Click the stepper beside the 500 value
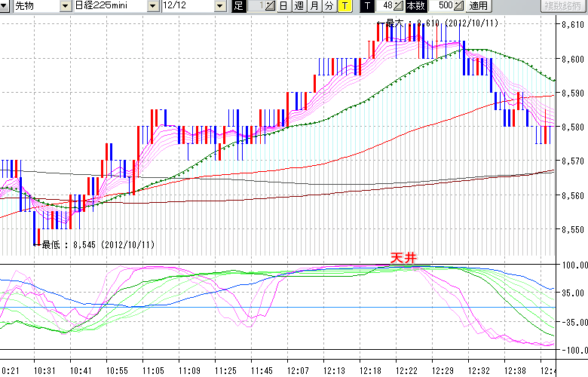 click(x=458, y=6)
